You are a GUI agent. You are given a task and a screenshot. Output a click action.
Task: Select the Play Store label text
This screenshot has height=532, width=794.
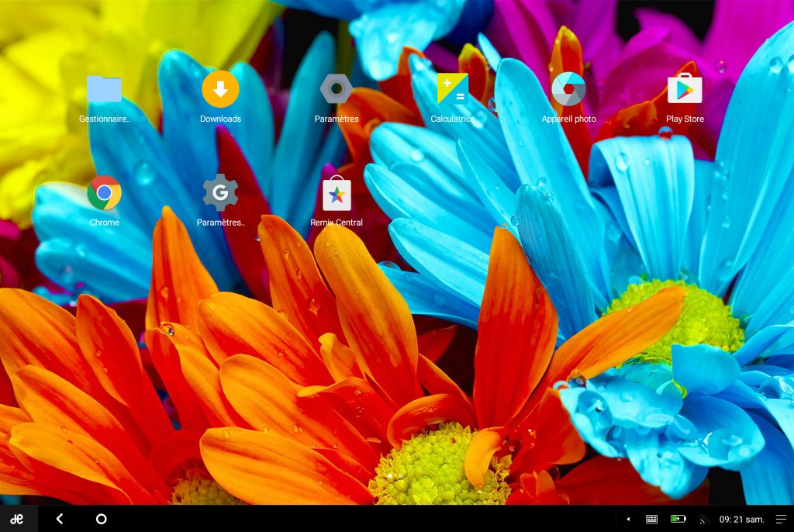click(685, 119)
